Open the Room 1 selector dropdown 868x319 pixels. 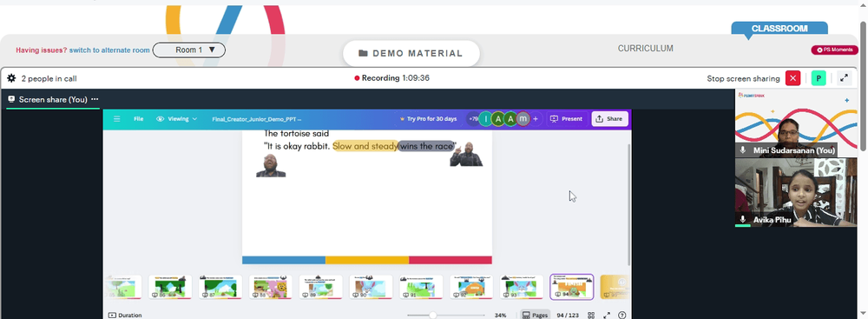[188, 50]
